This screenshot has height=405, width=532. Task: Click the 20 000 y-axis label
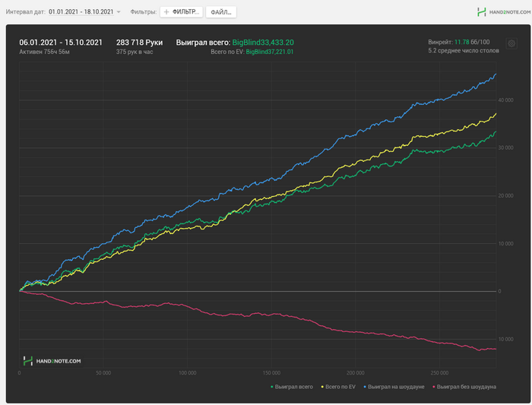click(505, 196)
